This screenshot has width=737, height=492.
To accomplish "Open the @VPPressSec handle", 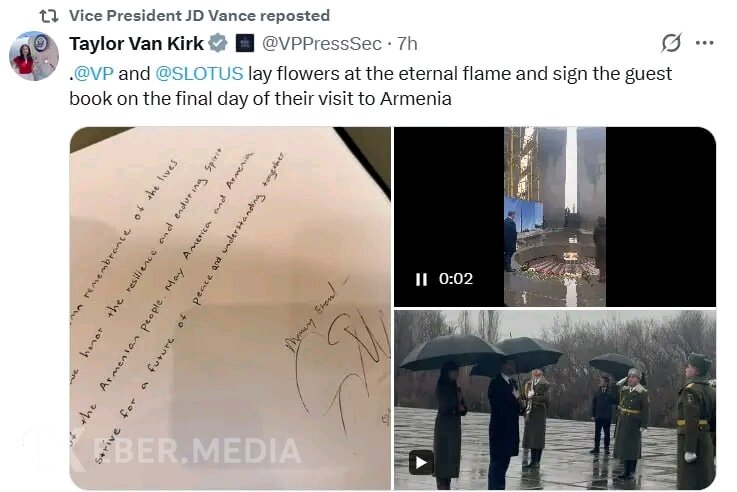I will point(321,44).
